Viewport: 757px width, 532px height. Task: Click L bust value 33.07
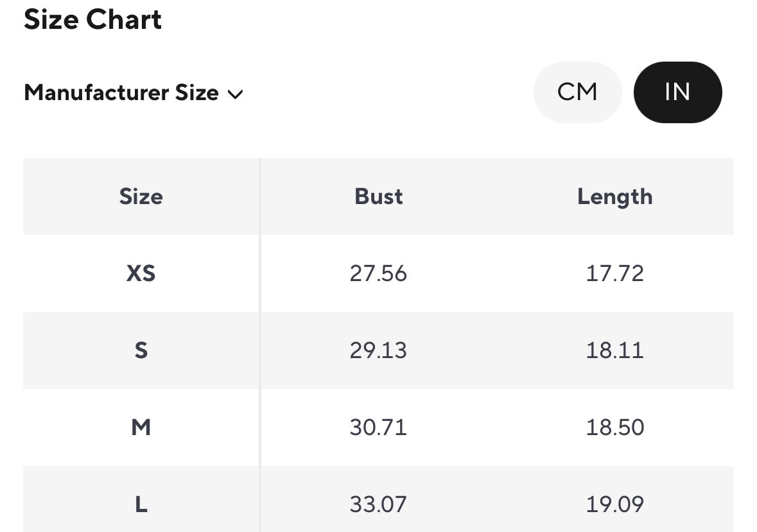378,504
